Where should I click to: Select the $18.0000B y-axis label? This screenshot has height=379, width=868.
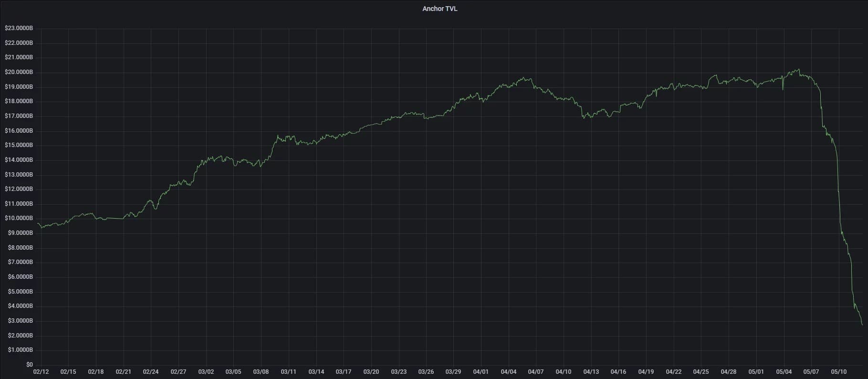[19, 101]
